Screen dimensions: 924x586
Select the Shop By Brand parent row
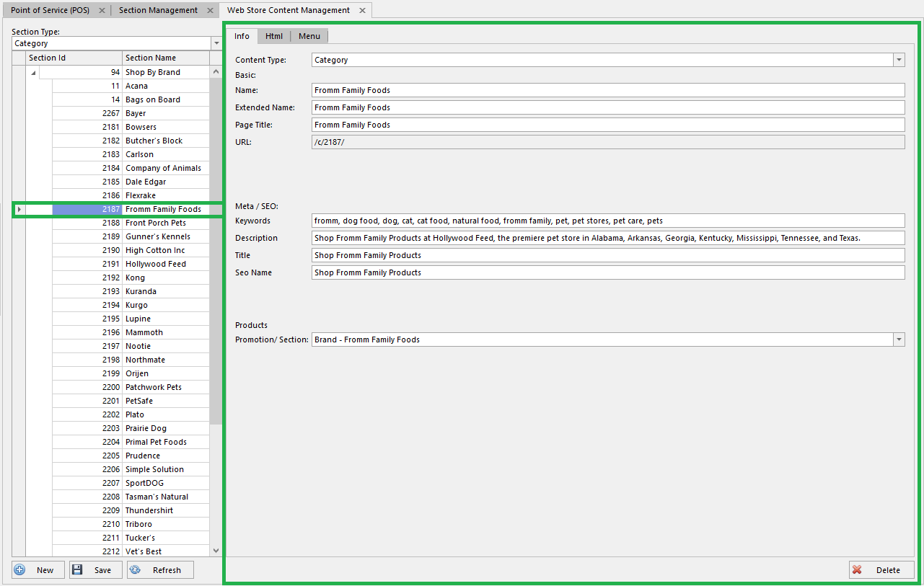click(x=124, y=72)
